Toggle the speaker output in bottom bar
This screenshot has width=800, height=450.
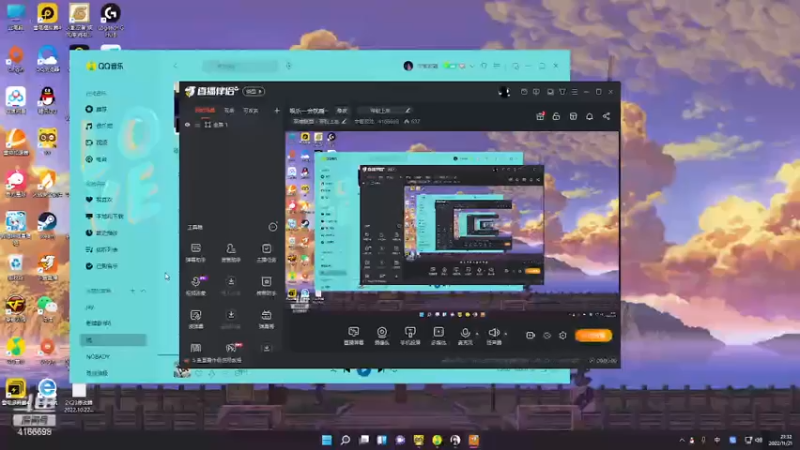point(493,335)
